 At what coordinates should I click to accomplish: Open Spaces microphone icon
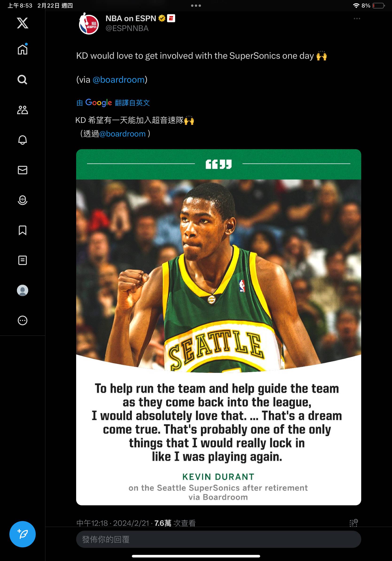(23, 200)
